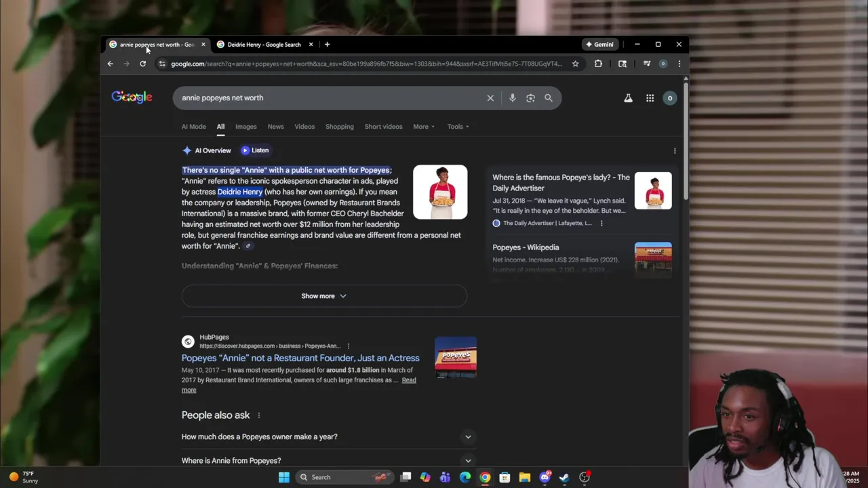868x488 pixels.
Task: Open Google apps grid
Action: (650, 98)
